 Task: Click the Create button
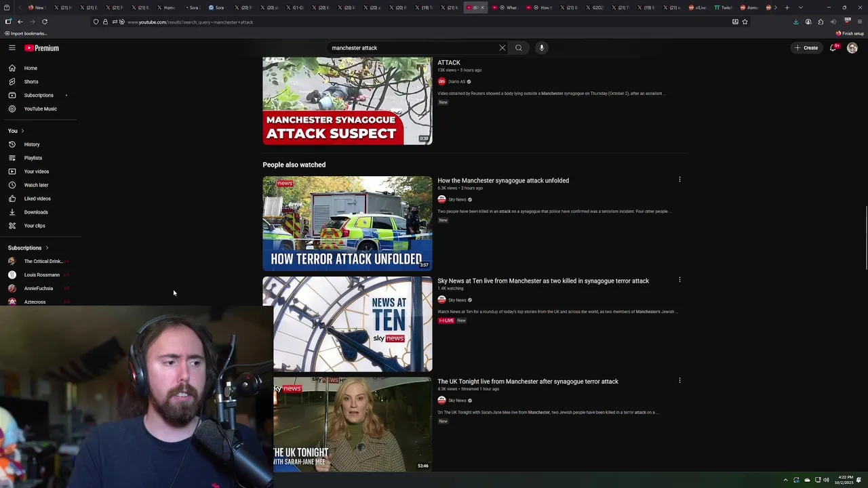pos(807,48)
